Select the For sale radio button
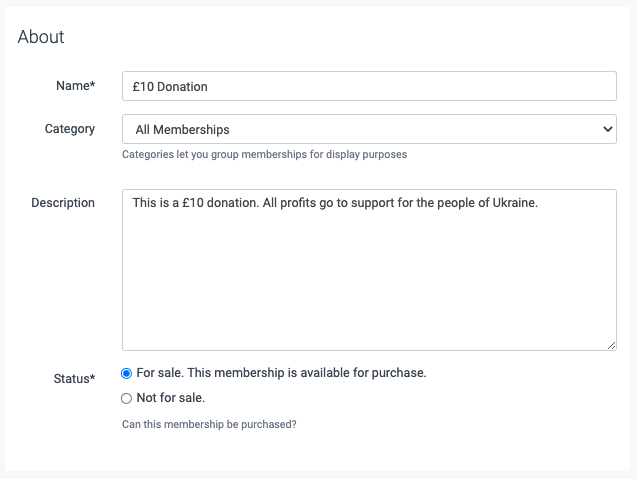This screenshot has width=637, height=479. [126, 373]
